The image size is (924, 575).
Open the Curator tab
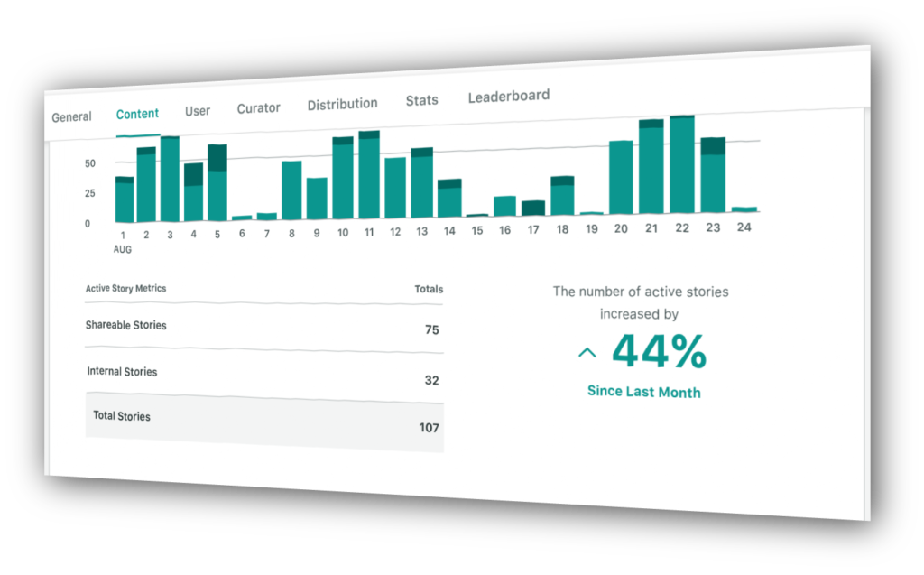tap(258, 108)
